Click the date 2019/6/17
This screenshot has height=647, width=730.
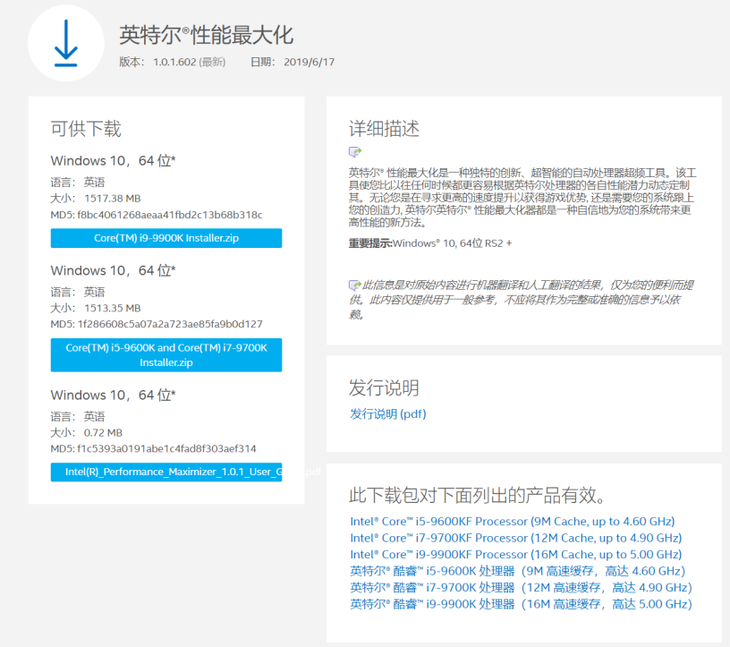coord(309,62)
